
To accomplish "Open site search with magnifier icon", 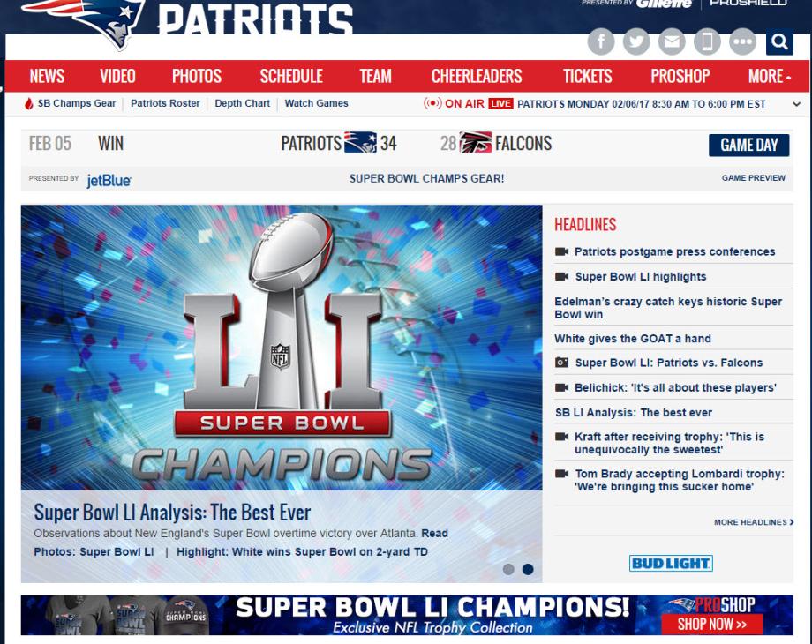I will coord(779,41).
